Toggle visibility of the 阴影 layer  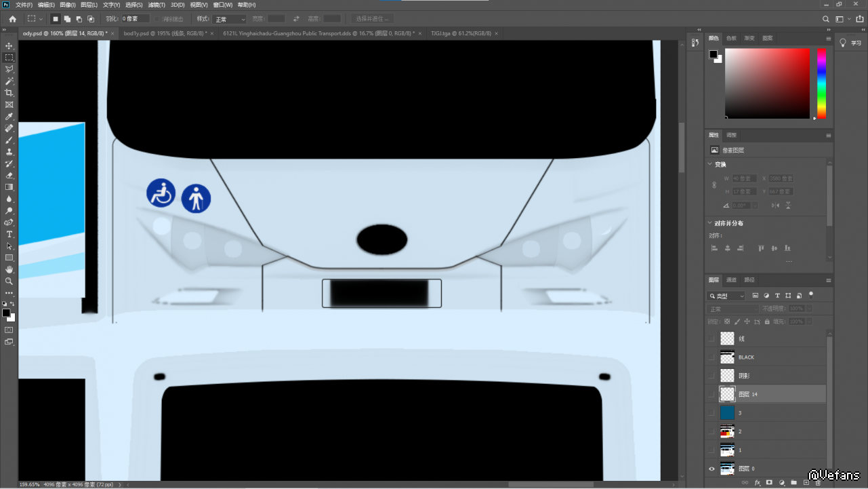click(711, 375)
